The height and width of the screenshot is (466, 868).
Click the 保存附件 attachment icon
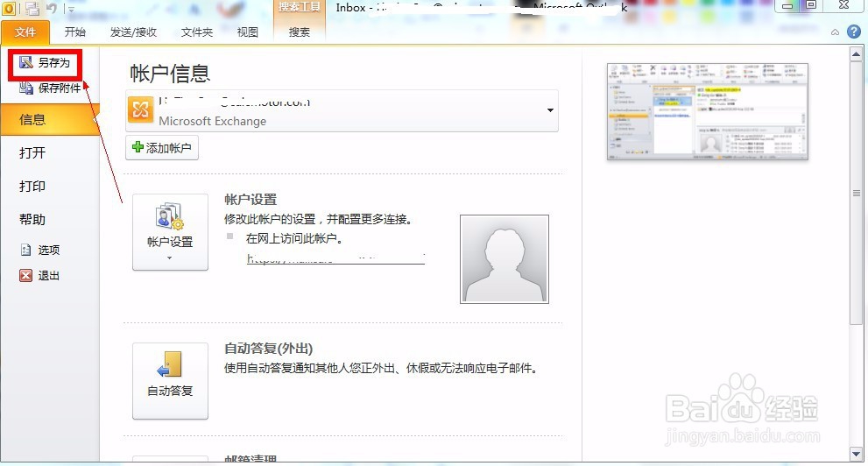click(26, 88)
